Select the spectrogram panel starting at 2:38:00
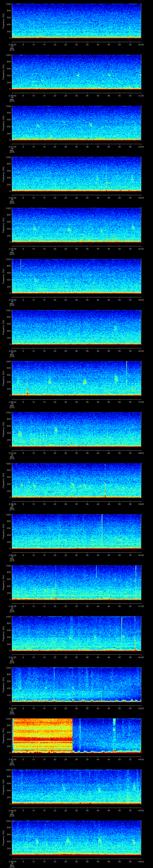 (x=76, y=480)
